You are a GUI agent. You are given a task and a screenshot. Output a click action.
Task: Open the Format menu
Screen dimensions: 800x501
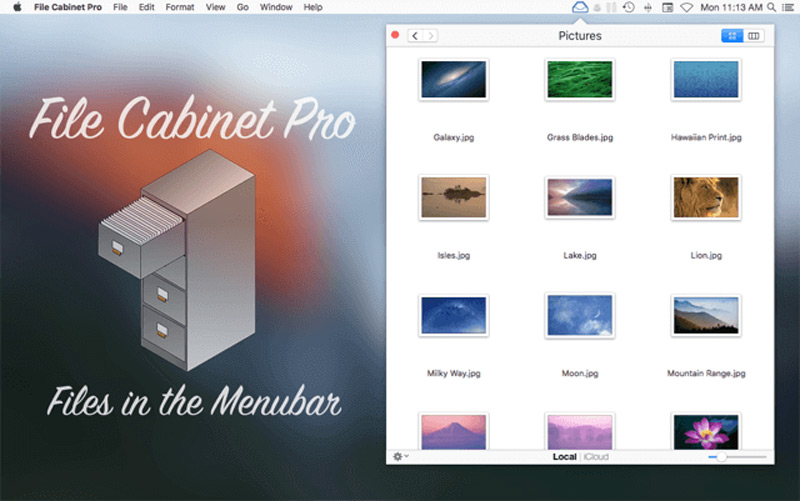click(x=180, y=7)
